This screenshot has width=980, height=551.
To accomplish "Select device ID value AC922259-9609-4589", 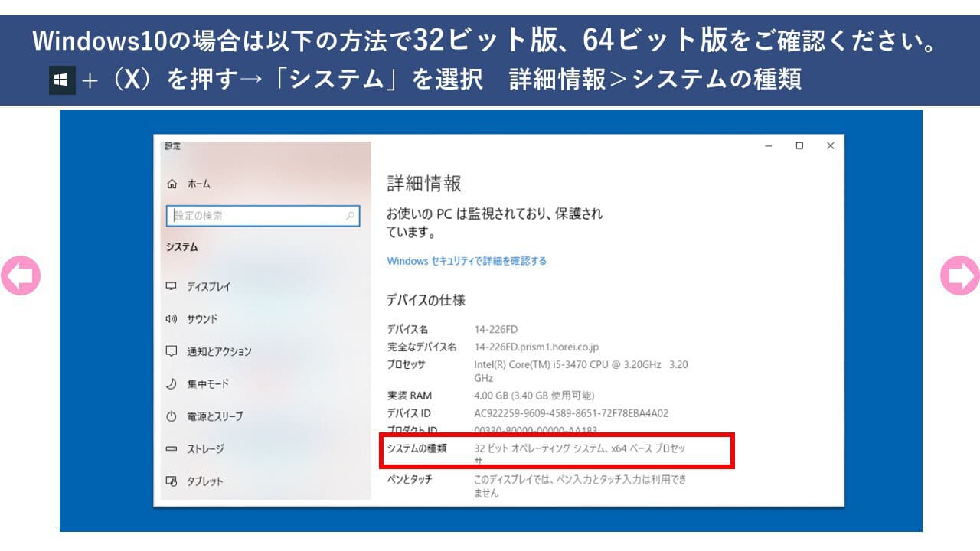I will [571, 413].
